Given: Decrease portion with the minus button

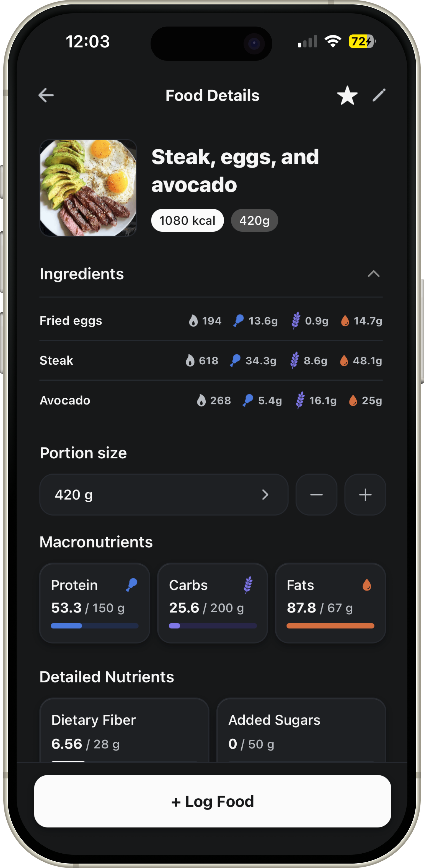Looking at the screenshot, I should 316,495.
